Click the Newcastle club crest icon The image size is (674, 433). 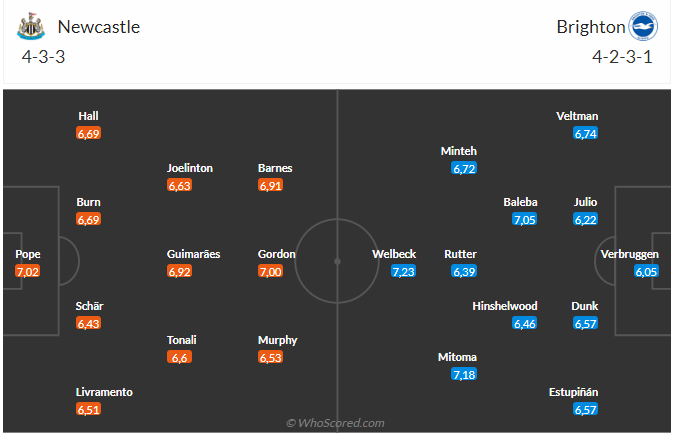[32, 27]
